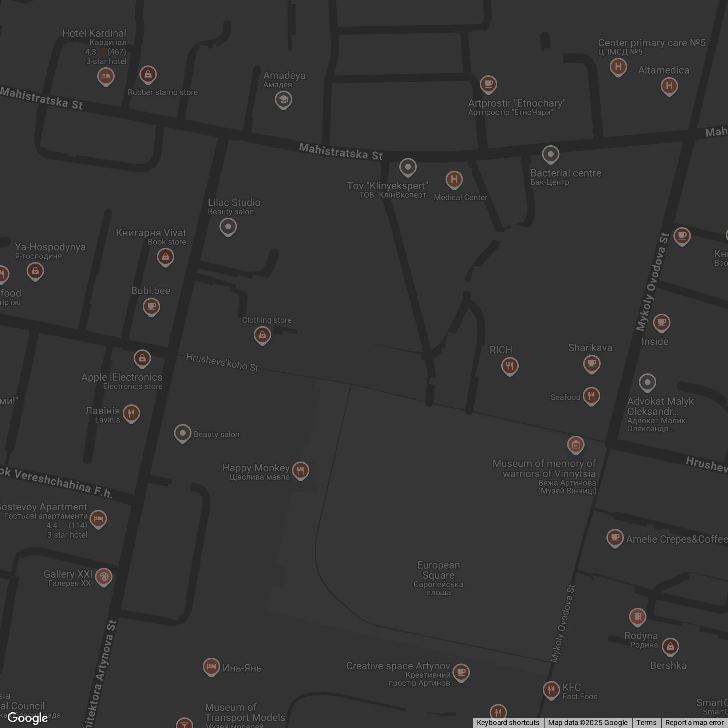Click the Map data ©2025 Google text
The width and height of the screenshot is (728, 728).
[x=588, y=723]
